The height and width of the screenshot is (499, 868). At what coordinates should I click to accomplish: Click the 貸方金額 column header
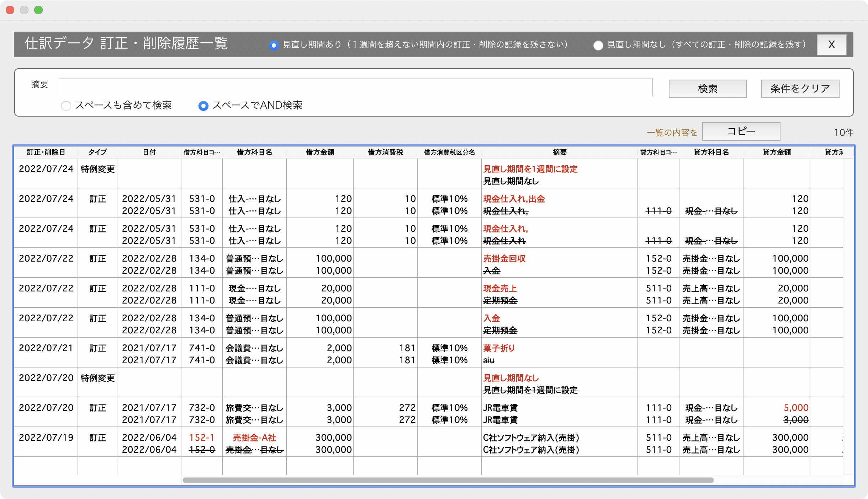coord(777,152)
